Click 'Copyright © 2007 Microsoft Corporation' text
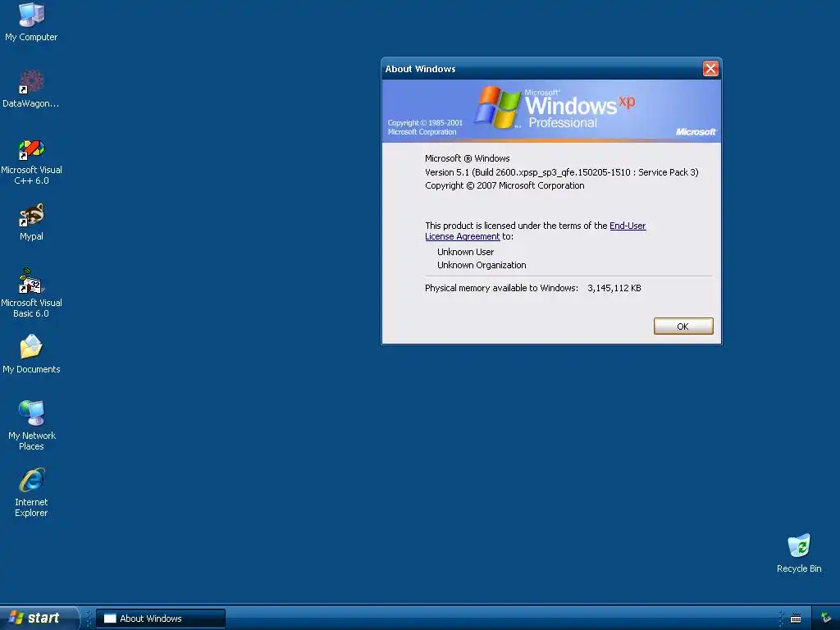The image size is (840, 630). pos(504,185)
